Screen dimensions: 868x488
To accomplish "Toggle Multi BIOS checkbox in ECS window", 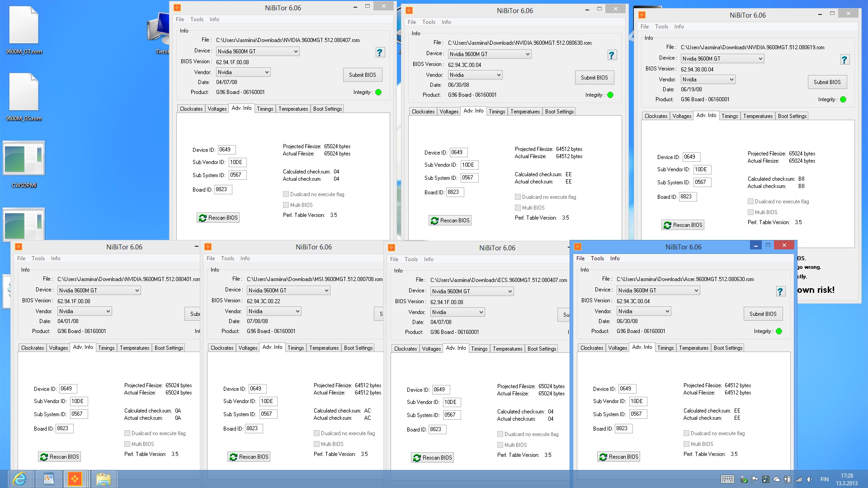I will tap(500, 445).
